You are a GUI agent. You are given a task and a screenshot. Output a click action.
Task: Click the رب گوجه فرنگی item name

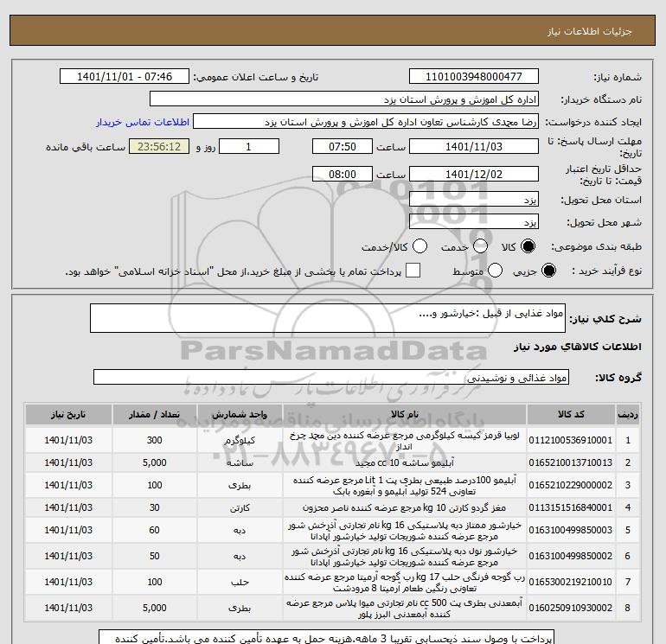405,583
